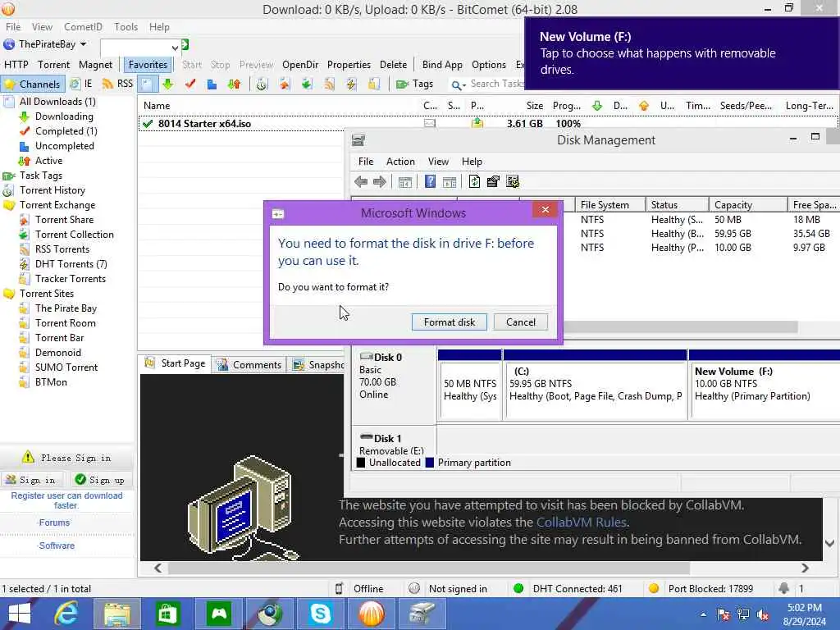Click Disk Management back arrow toolbar icon
Viewport: 840px width, 630px height.
pyautogui.click(x=361, y=182)
